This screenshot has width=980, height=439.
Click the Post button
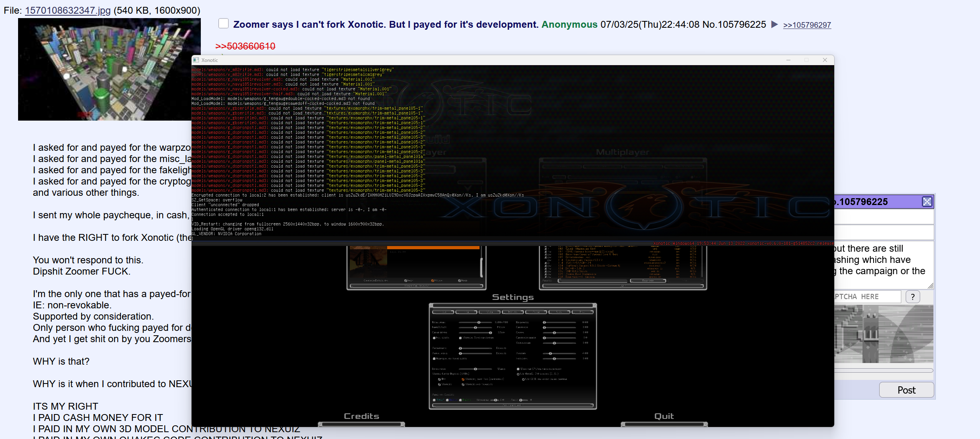tap(906, 390)
